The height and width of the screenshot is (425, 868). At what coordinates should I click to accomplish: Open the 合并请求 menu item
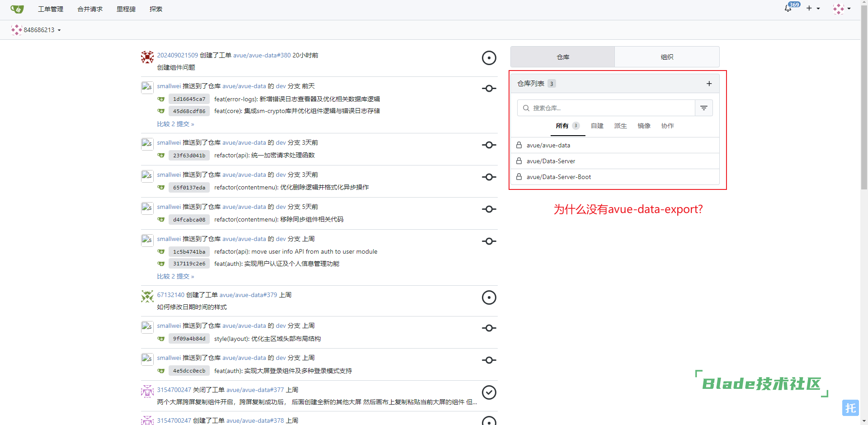coord(90,9)
